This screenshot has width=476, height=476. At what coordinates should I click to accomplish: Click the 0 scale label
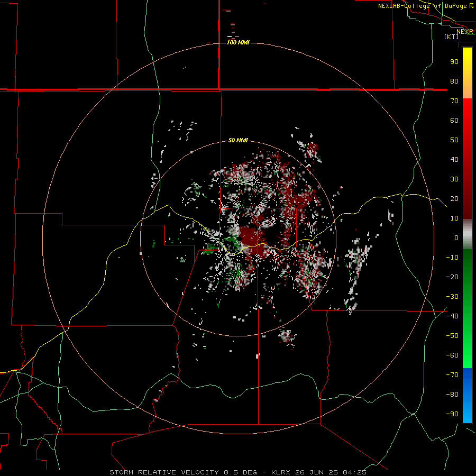(456, 237)
